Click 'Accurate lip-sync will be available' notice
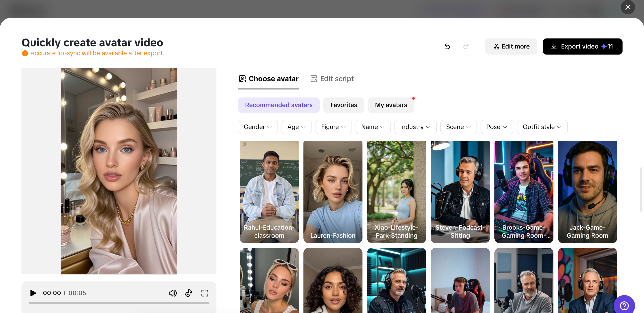This screenshot has width=644, height=313. pos(97,53)
